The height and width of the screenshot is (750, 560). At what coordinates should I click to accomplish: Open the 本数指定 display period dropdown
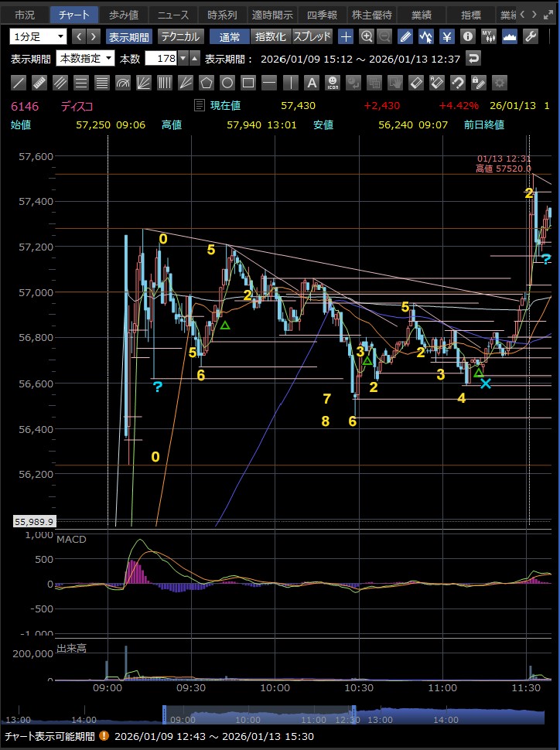(86, 58)
